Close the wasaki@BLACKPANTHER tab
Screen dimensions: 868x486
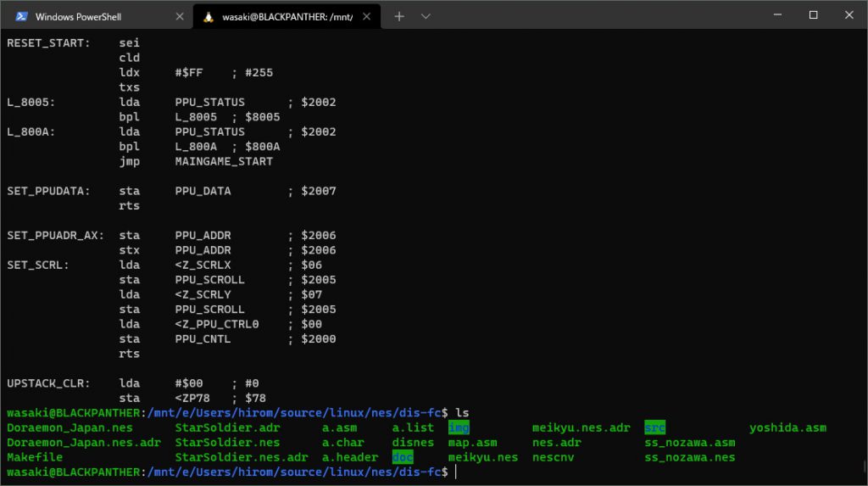coord(366,17)
